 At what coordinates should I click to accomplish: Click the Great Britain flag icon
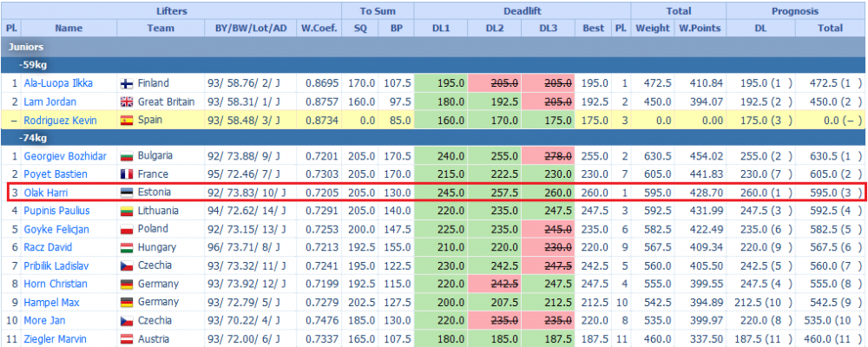pos(127,101)
